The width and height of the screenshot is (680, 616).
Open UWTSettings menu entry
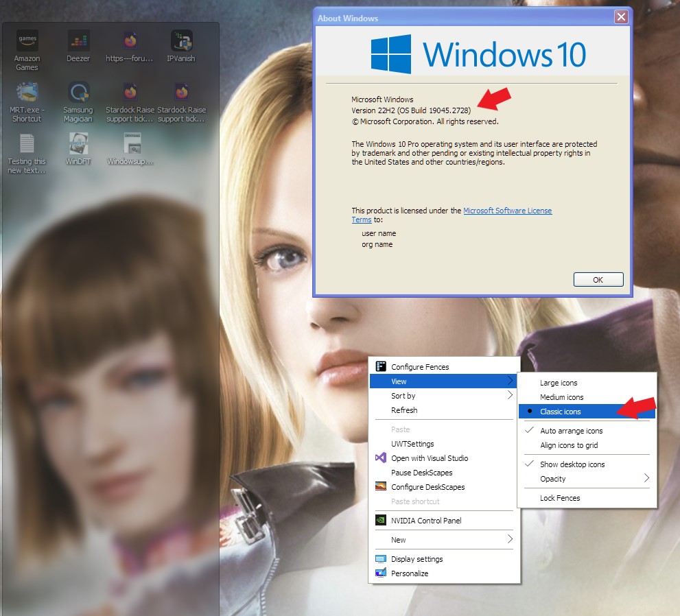[444, 444]
